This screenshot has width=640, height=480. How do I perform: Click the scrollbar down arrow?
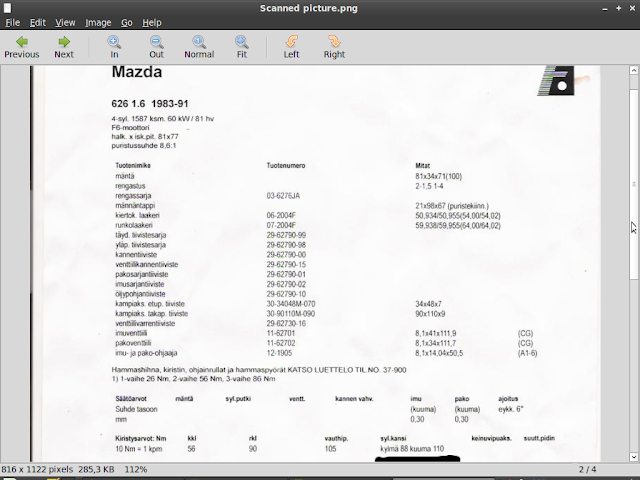633,457
